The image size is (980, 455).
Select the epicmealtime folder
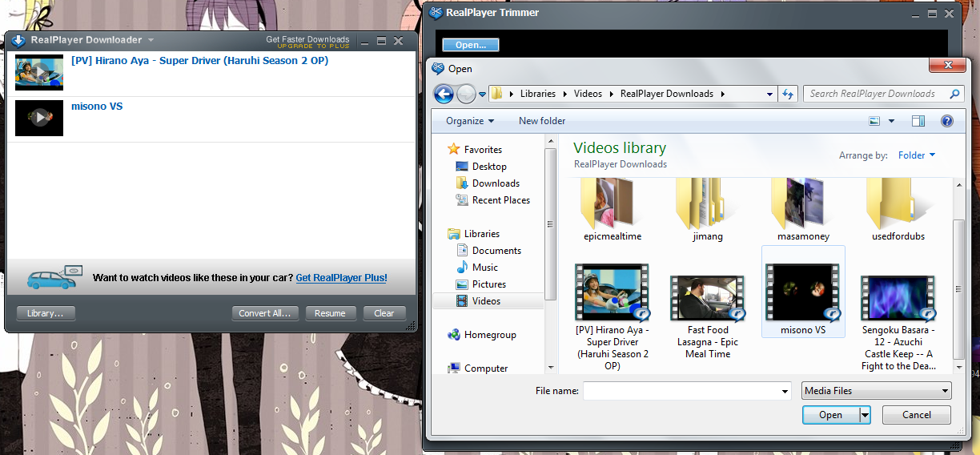click(x=612, y=210)
